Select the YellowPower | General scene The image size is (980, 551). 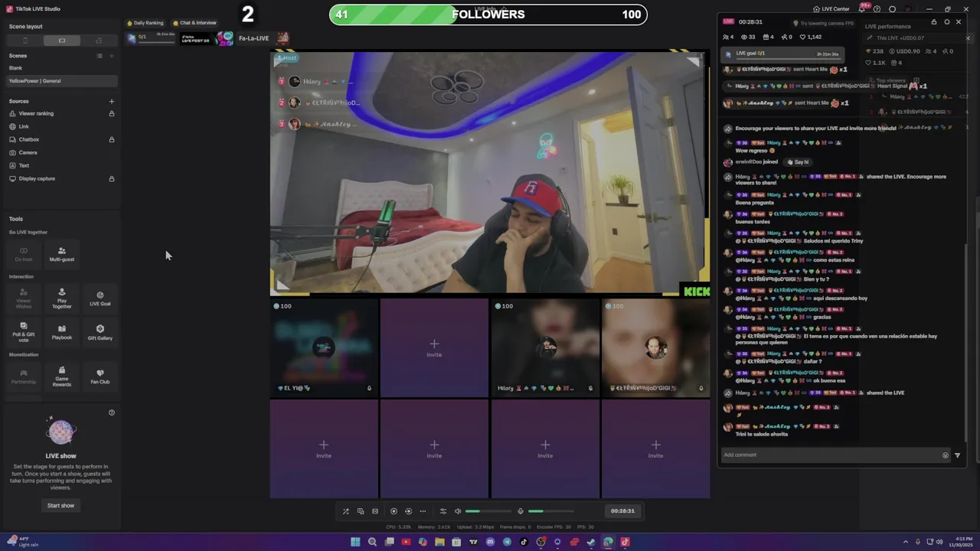[61, 80]
